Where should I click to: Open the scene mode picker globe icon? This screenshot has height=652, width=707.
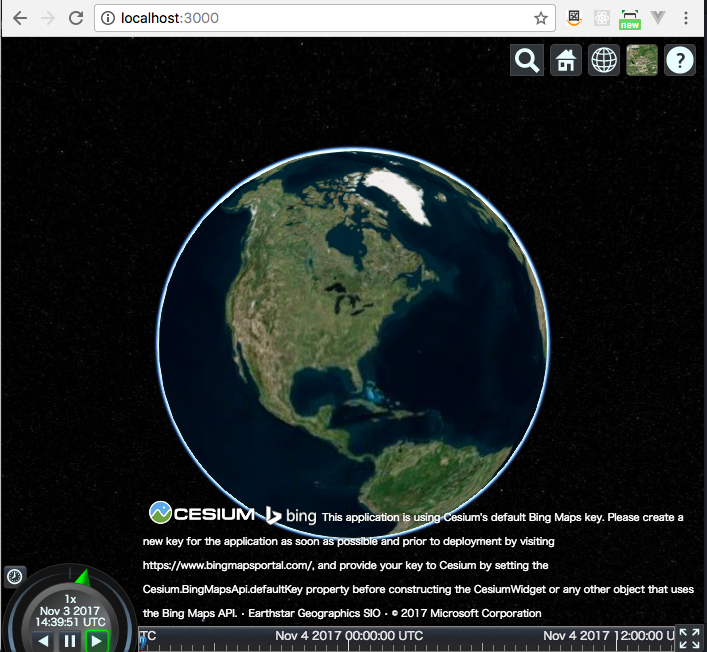pos(604,60)
